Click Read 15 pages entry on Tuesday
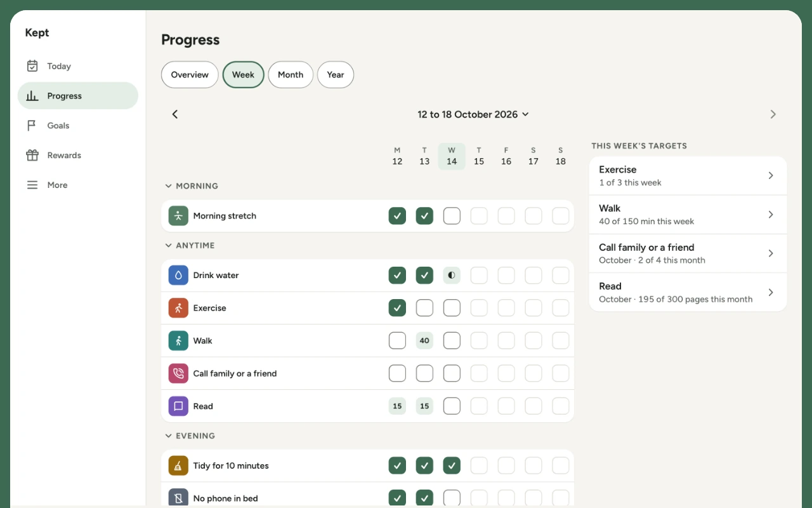Screen dimensions: 812x508 (424, 406)
